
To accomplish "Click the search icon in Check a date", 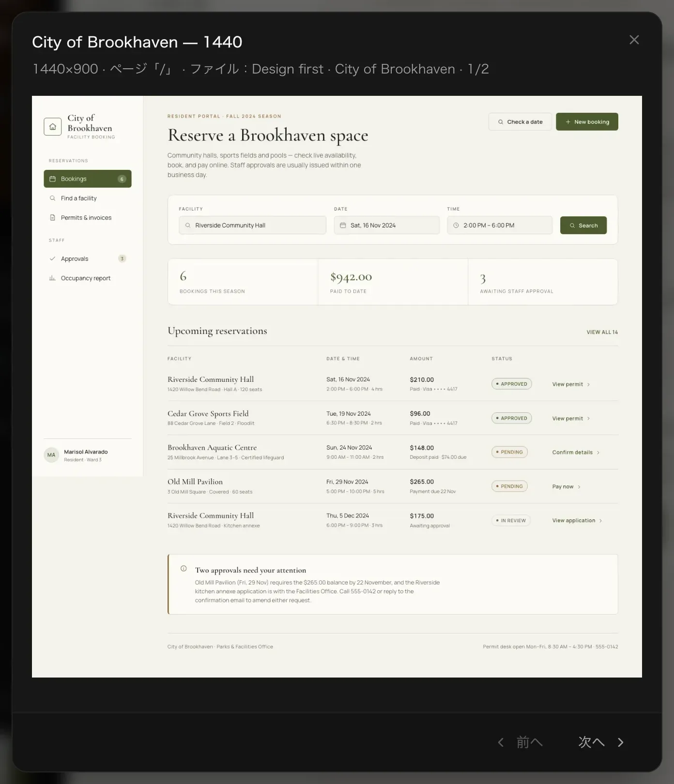I will (501, 122).
